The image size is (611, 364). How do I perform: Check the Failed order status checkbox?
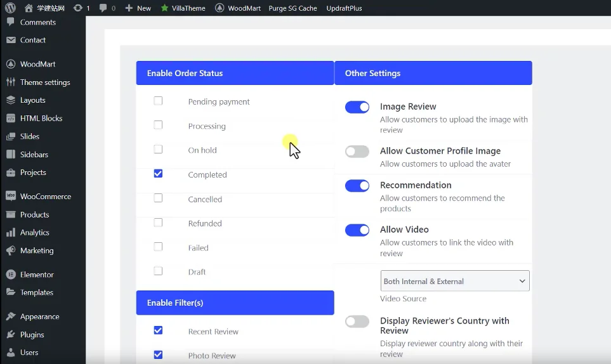click(x=158, y=247)
